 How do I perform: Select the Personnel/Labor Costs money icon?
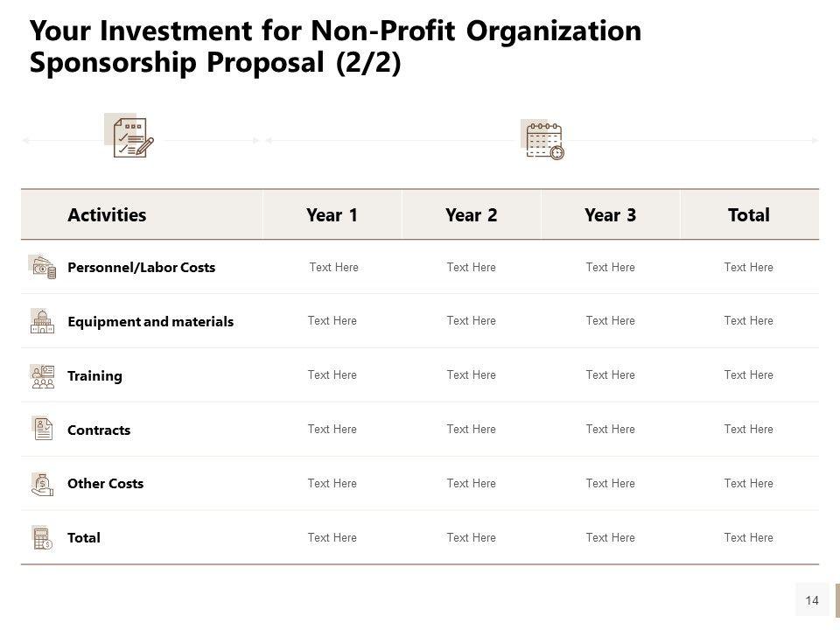pyautogui.click(x=43, y=267)
